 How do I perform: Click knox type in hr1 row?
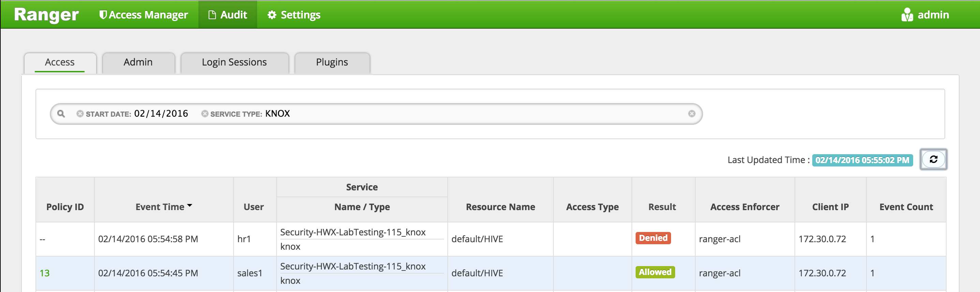[x=290, y=247]
